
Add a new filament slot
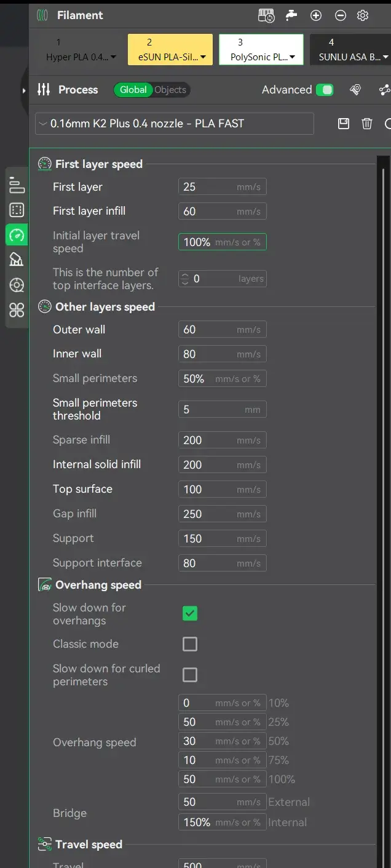coord(316,15)
